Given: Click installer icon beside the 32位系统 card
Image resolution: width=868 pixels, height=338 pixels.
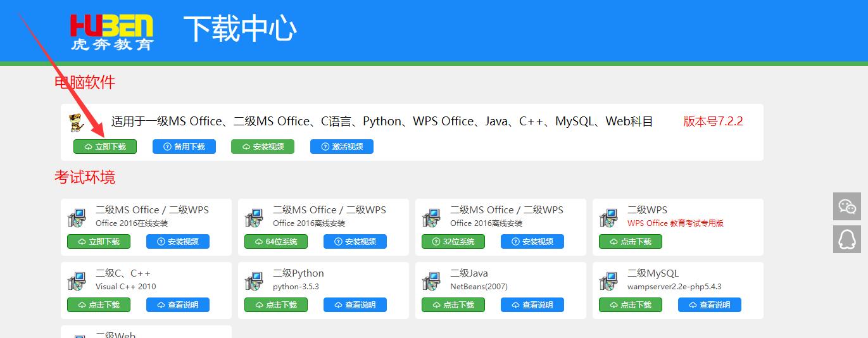Looking at the screenshot, I should 431,217.
